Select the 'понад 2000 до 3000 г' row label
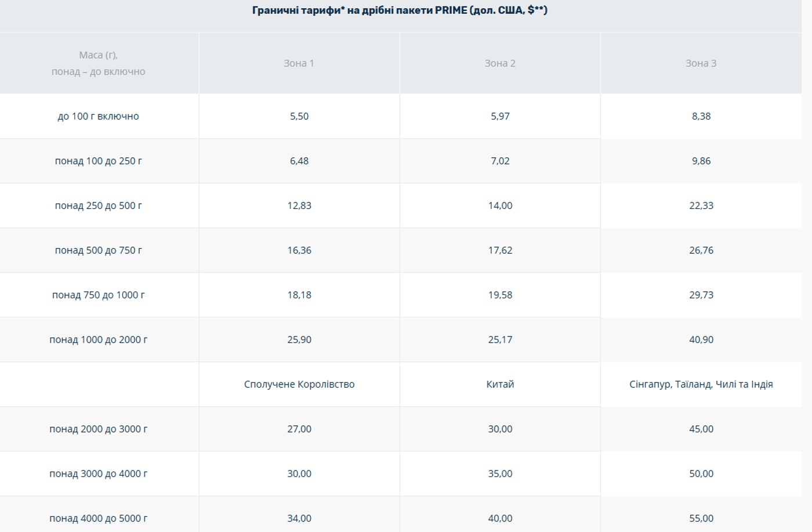 pyautogui.click(x=99, y=429)
